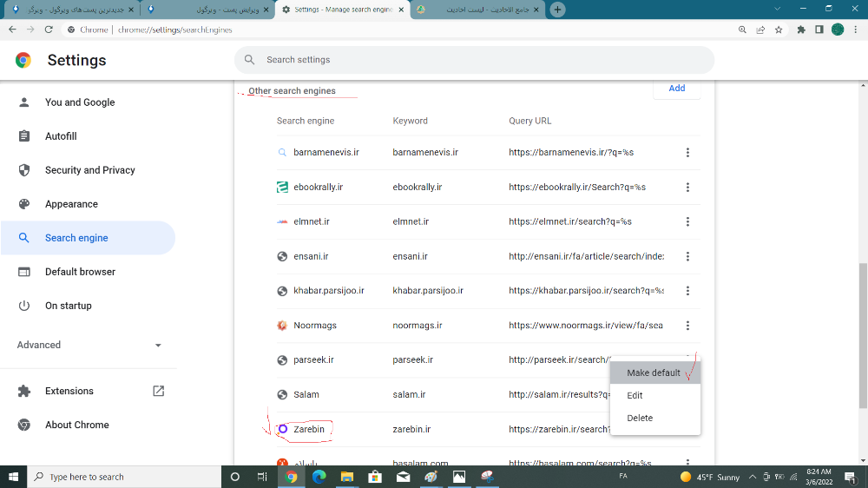
Task: Go back to previous page
Action: pyautogui.click(x=12, y=30)
